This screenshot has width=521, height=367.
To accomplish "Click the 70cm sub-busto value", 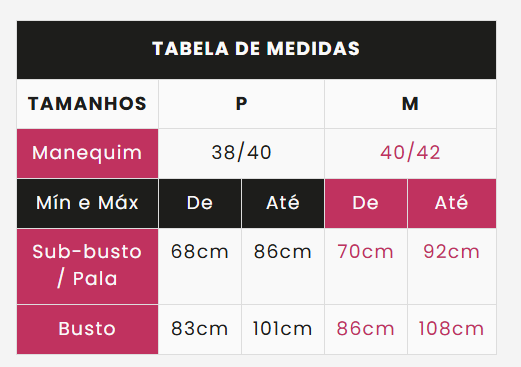I will pyautogui.click(x=366, y=252).
